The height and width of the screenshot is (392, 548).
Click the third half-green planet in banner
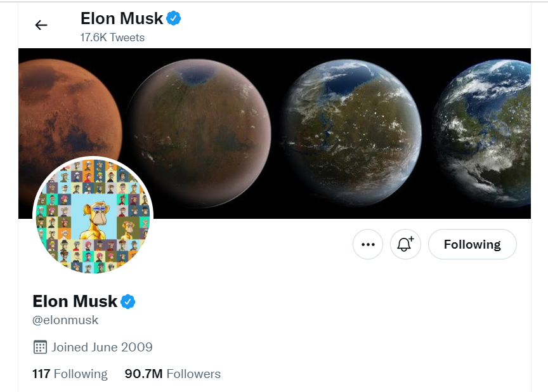(352, 133)
